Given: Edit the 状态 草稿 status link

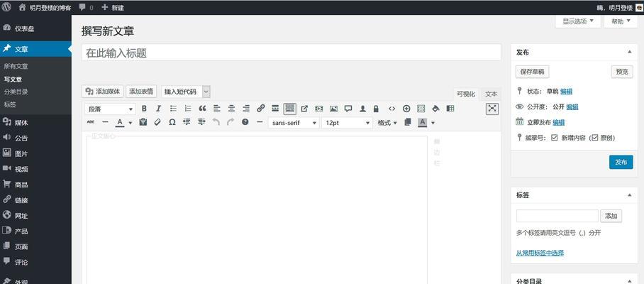Looking at the screenshot, I should [566, 92].
